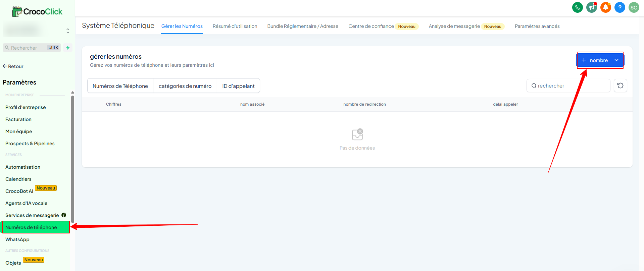Open Services de messagerie in the sidebar
Screen dimensions: 644x271
pyautogui.click(x=32, y=215)
